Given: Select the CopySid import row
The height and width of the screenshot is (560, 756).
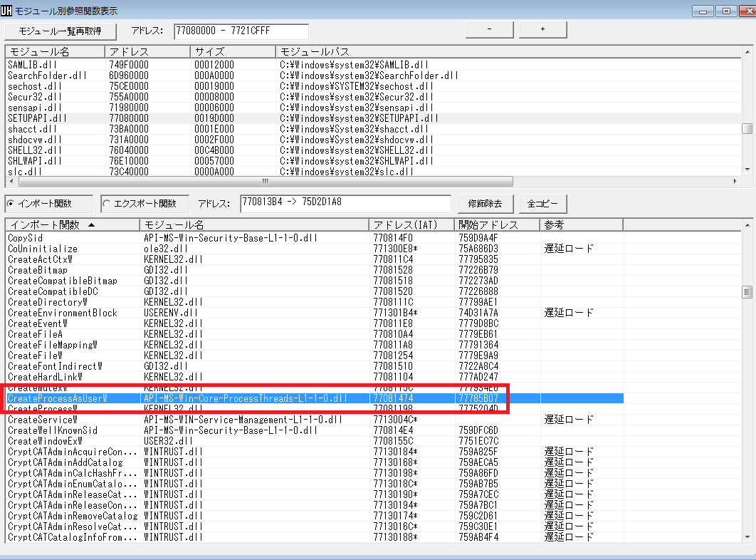Looking at the screenshot, I should (315, 238).
